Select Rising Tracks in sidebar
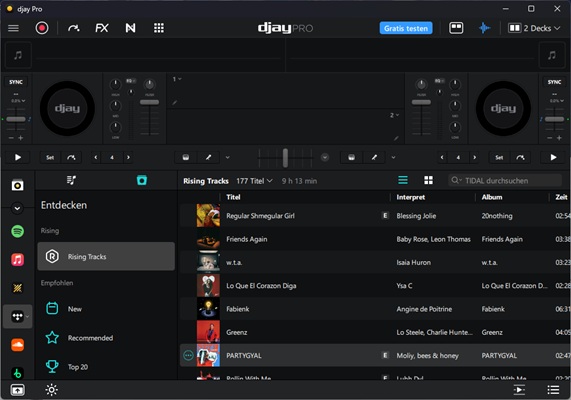Screen dimensions: 571x400 (x=106, y=256)
